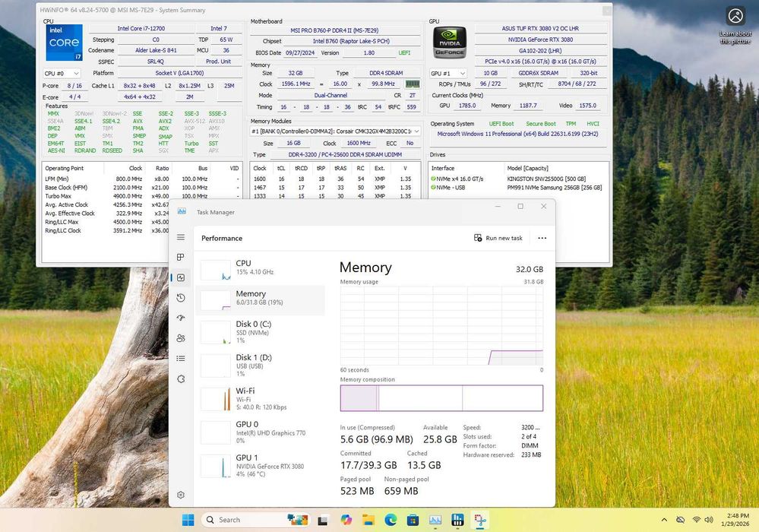The height and width of the screenshot is (532, 759).
Task: Select GPU 1 NVIDIA GeForce RTX 3080
Action: point(261,465)
